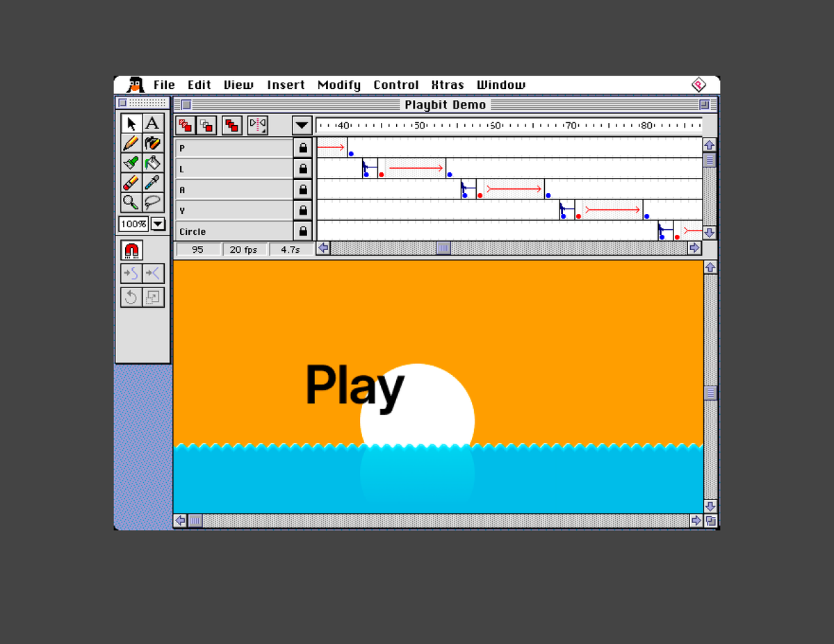Click the stage scroll down arrow
834x644 pixels.
pyautogui.click(x=710, y=506)
